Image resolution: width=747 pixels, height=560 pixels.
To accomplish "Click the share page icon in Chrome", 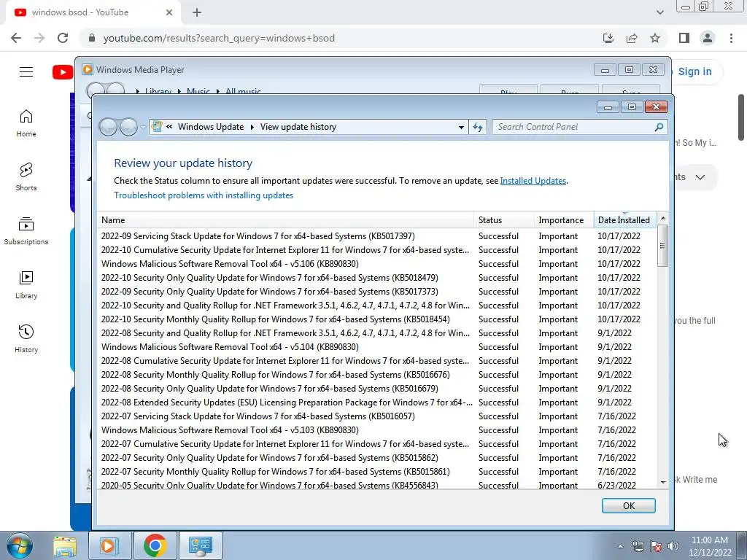I will coord(632,38).
